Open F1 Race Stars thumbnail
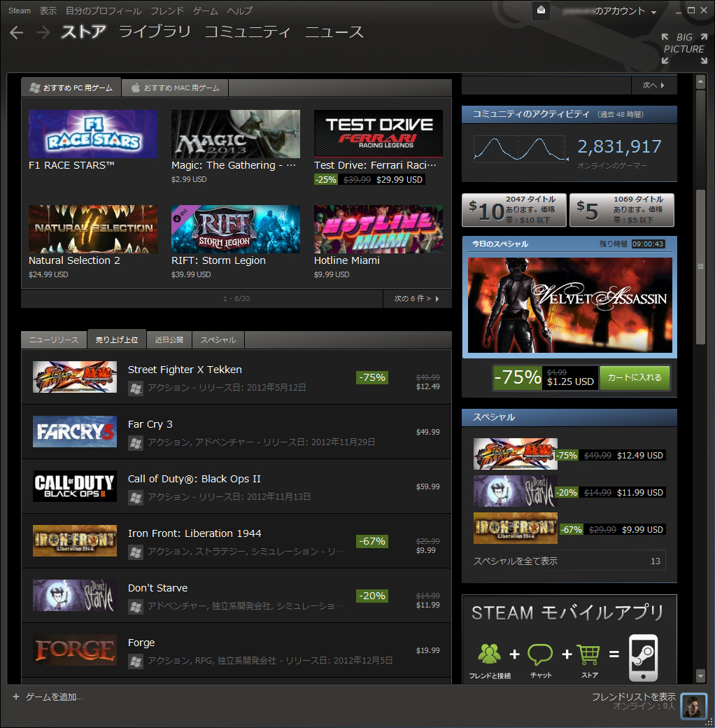Screen dimensions: 715x728 pyautogui.click(x=93, y=134)
